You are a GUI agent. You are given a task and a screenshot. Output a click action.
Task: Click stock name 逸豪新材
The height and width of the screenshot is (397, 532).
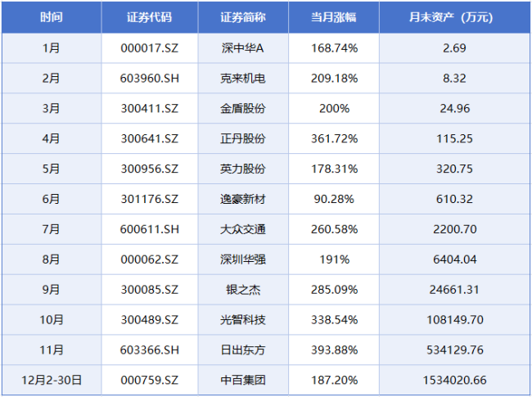pyautogui.click(x=243, y=199)
